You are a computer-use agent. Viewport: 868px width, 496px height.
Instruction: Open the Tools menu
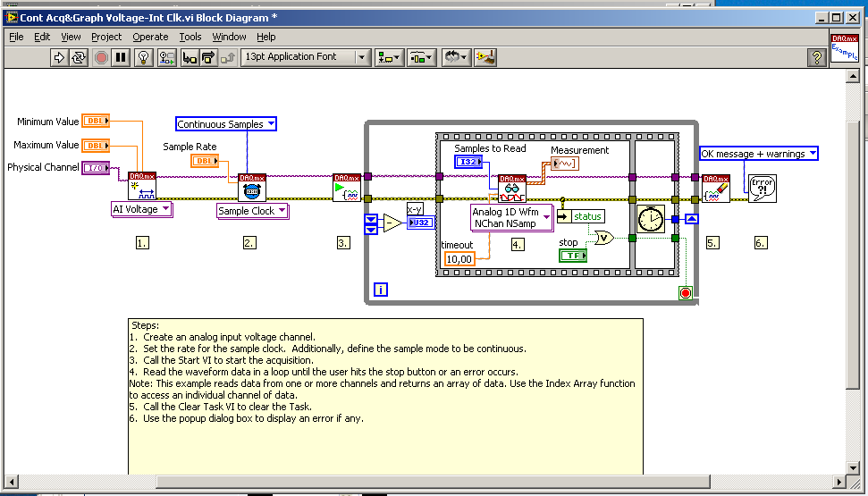(190, 38)
